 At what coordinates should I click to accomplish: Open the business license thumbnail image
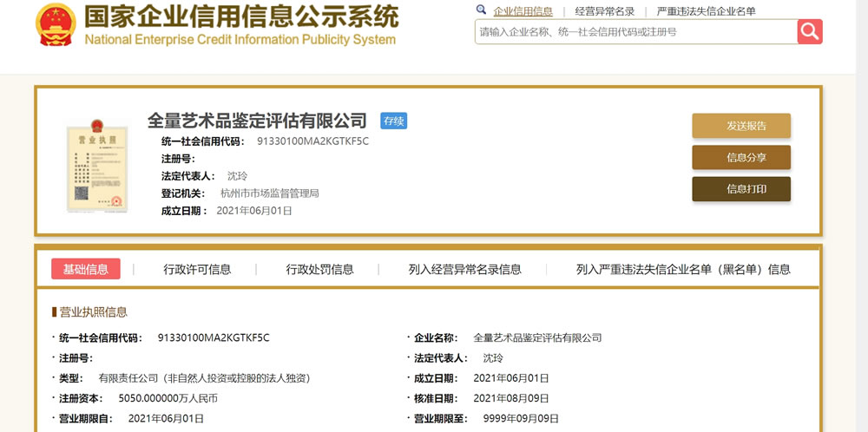point(97,165)
